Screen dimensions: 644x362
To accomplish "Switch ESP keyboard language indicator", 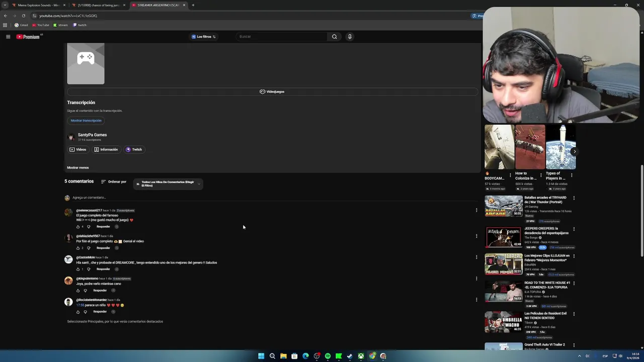I will [605, 356].
